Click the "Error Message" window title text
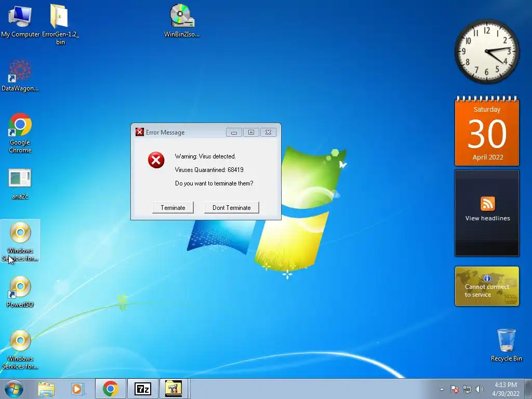This screenshot has height=399, width=532. pos(165,132)
